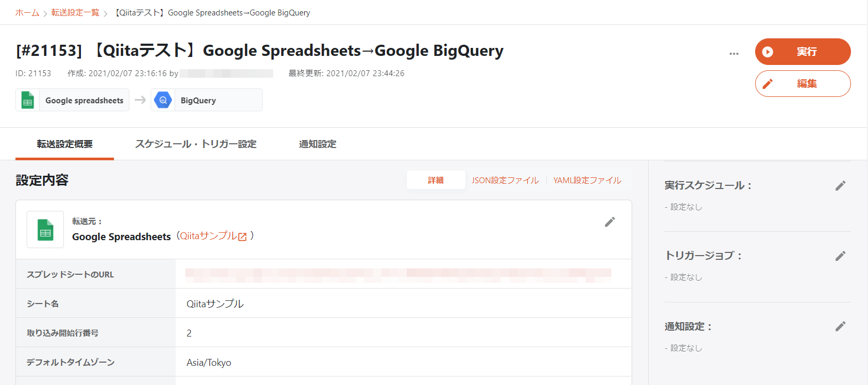Go to ホーム breadcrumb link
This screenshot has width=868, height=385.
pyautogui.click(x=27, y=13)
